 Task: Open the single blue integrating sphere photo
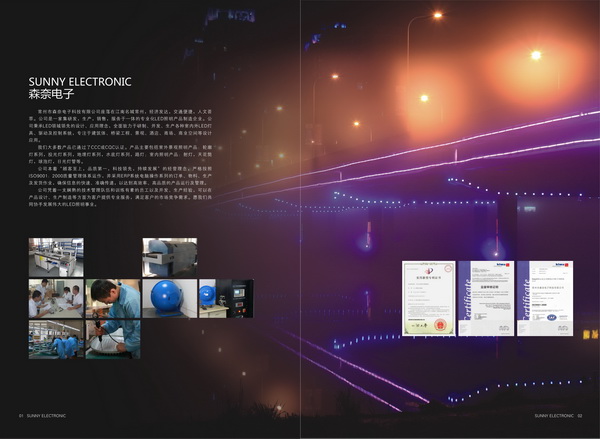[x=170, y=298]
